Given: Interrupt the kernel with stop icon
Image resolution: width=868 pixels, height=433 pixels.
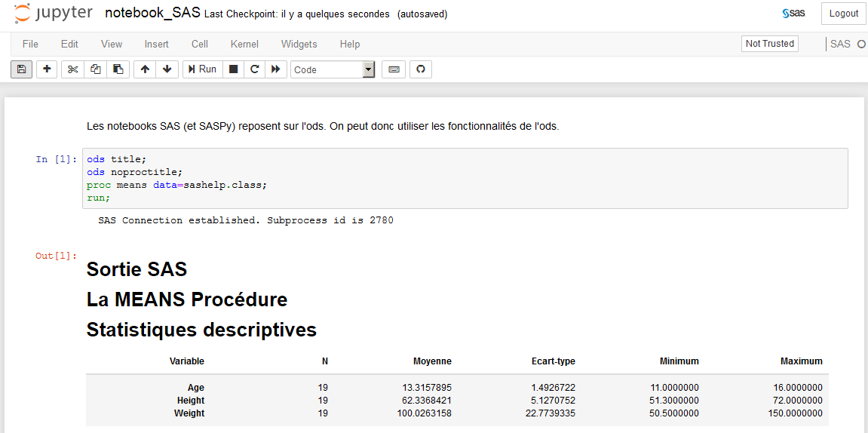Looking at the screenshot, I should 234,69.
